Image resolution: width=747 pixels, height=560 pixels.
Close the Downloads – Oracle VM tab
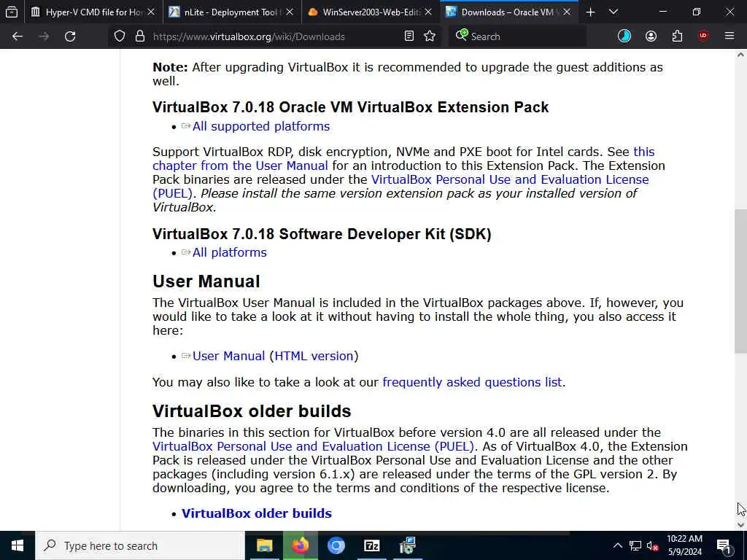click(x=566, y=12)
